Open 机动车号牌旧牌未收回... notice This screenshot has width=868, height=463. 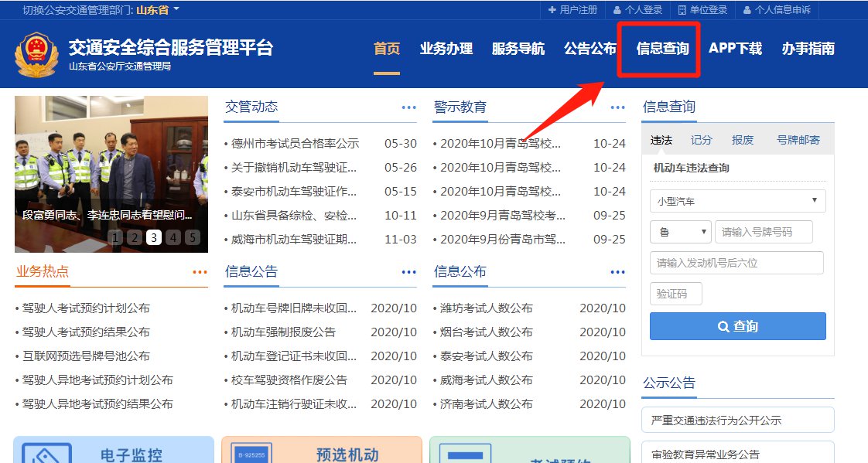(293, 308)
